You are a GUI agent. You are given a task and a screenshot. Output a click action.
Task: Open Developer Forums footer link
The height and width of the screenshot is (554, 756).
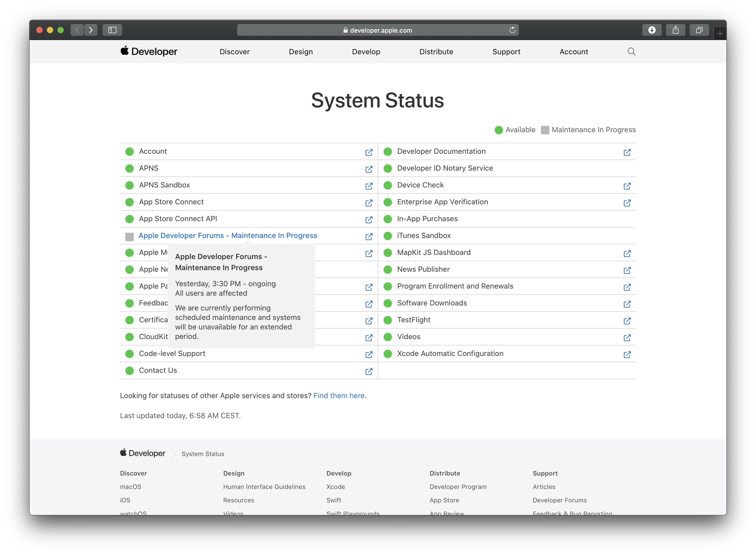click(x=560, y=500)
